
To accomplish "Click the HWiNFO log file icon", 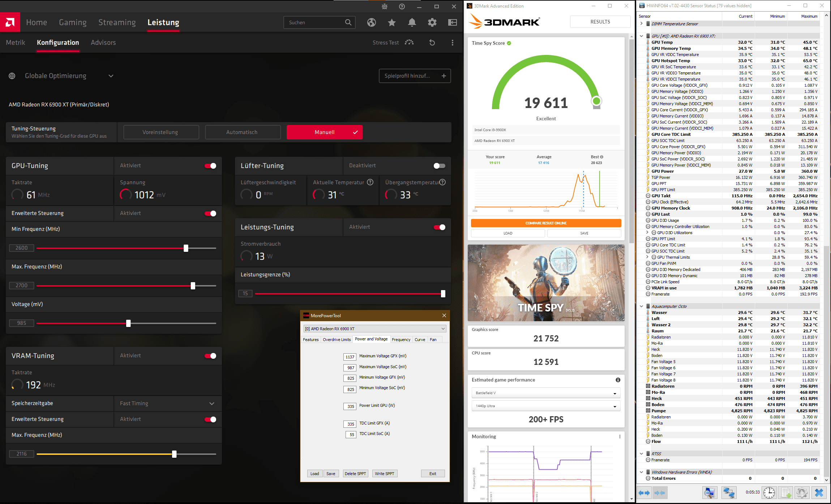I will [786, 493].
